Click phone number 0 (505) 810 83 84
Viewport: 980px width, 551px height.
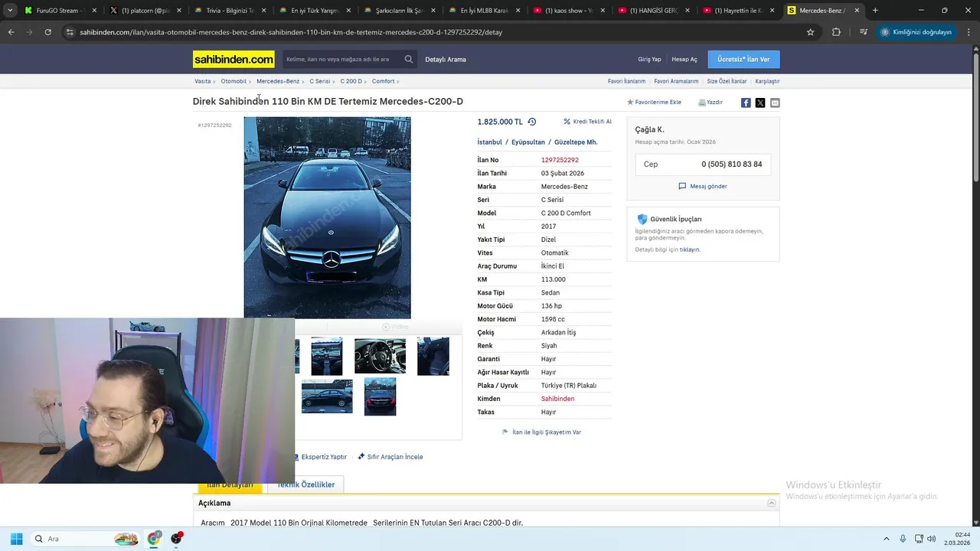point(732,165)
